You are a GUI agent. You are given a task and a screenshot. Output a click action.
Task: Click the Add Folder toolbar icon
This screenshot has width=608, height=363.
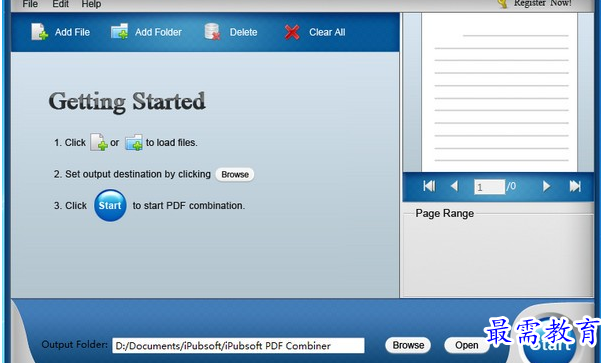pyautogui.click(x=119, y=32)
